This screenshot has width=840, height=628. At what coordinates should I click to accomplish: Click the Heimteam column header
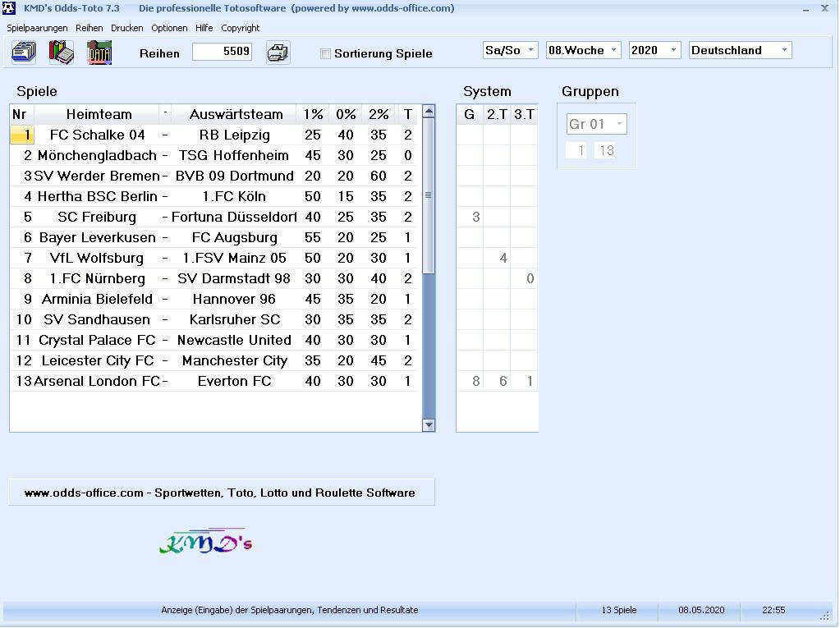pos(99,115)
